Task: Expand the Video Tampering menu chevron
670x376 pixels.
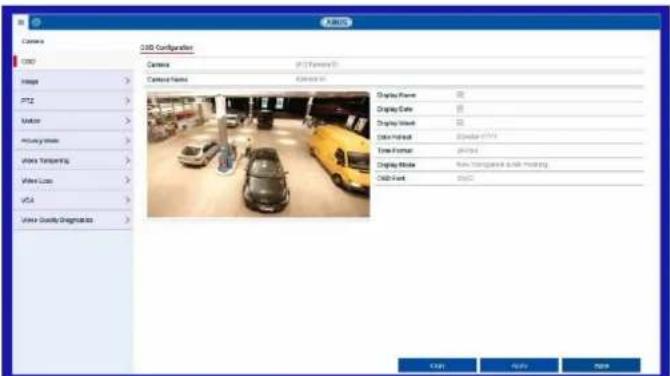Action: (x=127, y=161)
